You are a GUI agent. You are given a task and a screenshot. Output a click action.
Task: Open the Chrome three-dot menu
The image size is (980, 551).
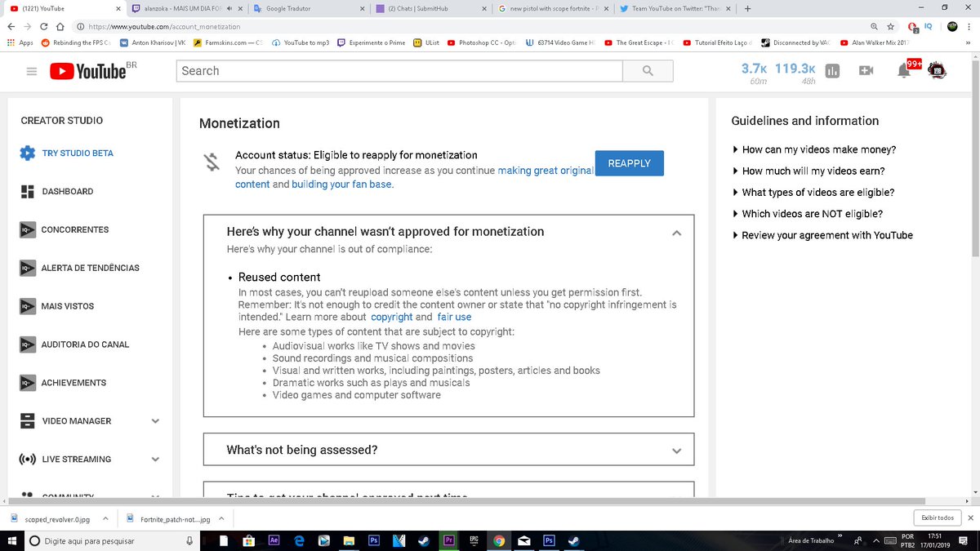[x=970, y=26]
